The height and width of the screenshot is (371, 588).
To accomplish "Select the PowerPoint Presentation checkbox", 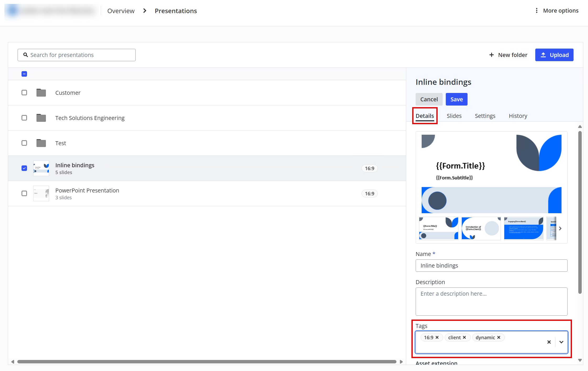I will click(x=24, y=194).
